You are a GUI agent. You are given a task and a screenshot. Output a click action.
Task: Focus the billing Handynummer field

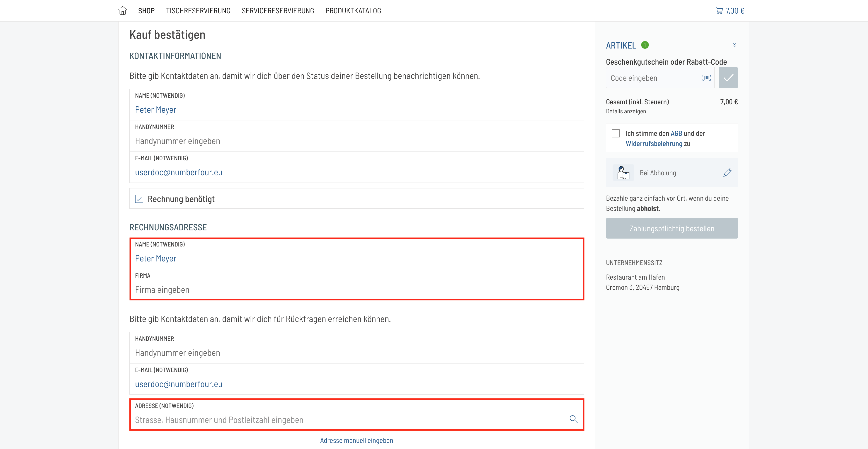(x=356, y=348)
